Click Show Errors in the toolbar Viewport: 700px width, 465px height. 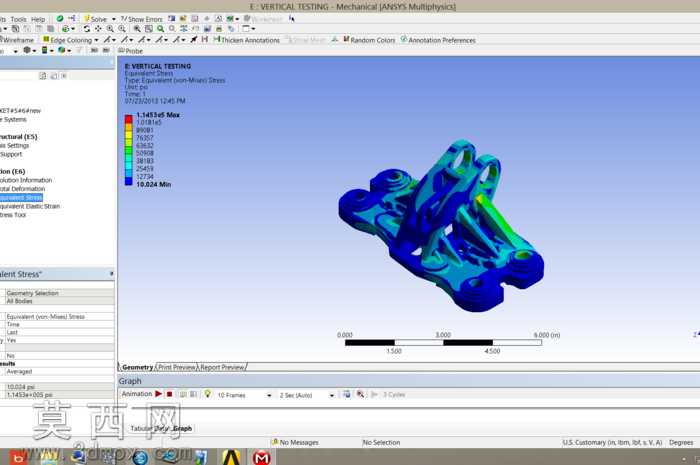coord(142,19)
